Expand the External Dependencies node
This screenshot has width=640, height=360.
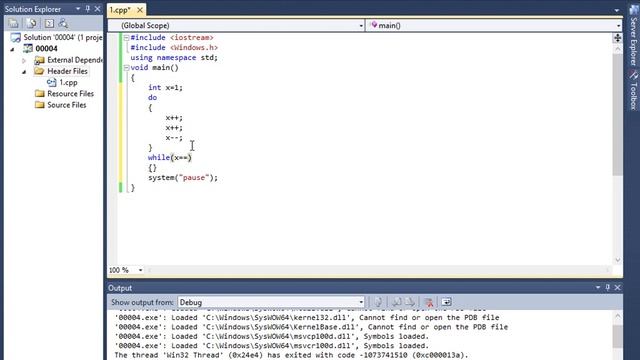(x=24, y=60)
